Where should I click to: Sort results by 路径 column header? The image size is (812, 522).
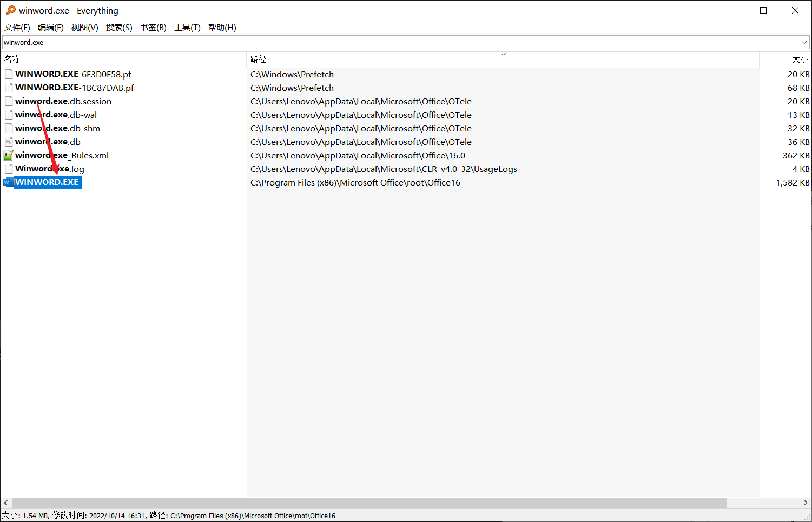tap(503, 59)
